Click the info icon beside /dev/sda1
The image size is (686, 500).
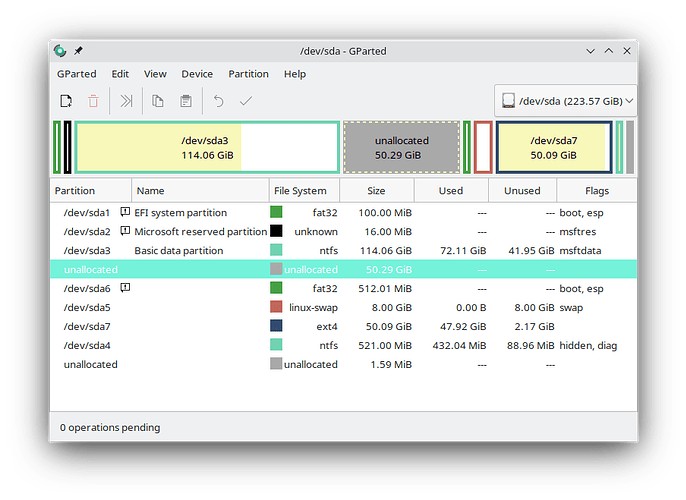pyautogui.click(x=125, y=212)
